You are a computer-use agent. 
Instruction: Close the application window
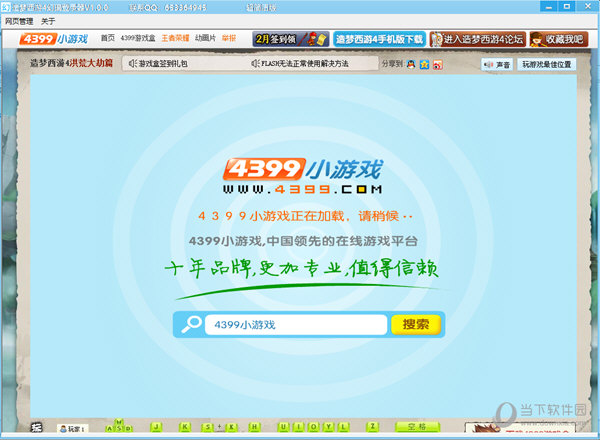[588, 6]
